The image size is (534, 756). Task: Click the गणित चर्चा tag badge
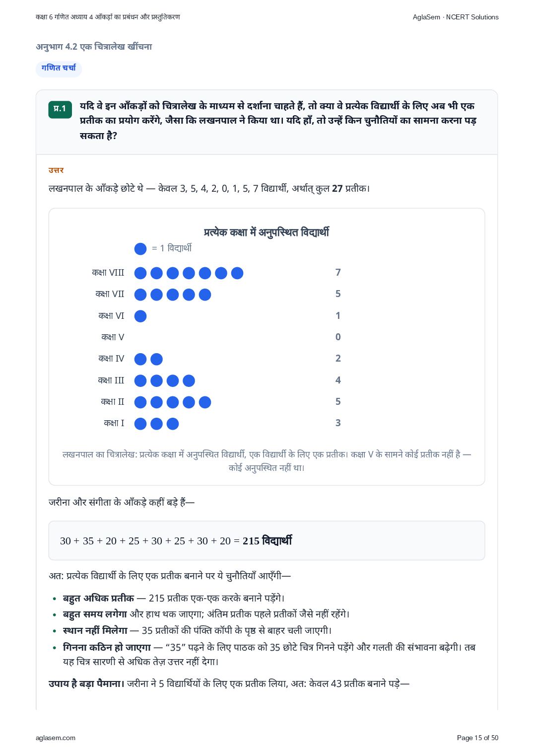(59, 69)
